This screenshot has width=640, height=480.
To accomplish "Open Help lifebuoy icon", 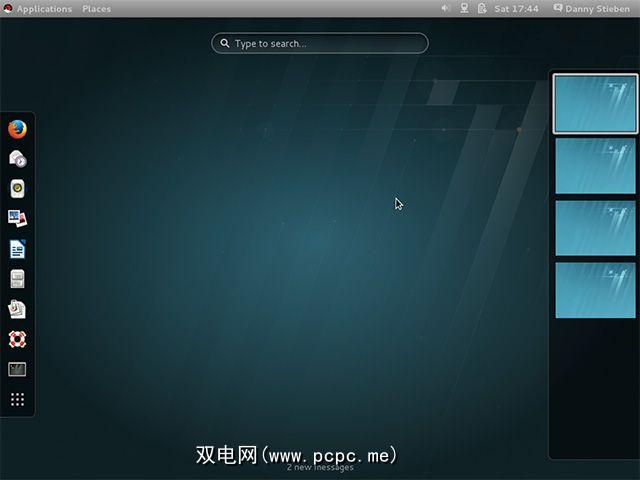I will pos(17,339).
